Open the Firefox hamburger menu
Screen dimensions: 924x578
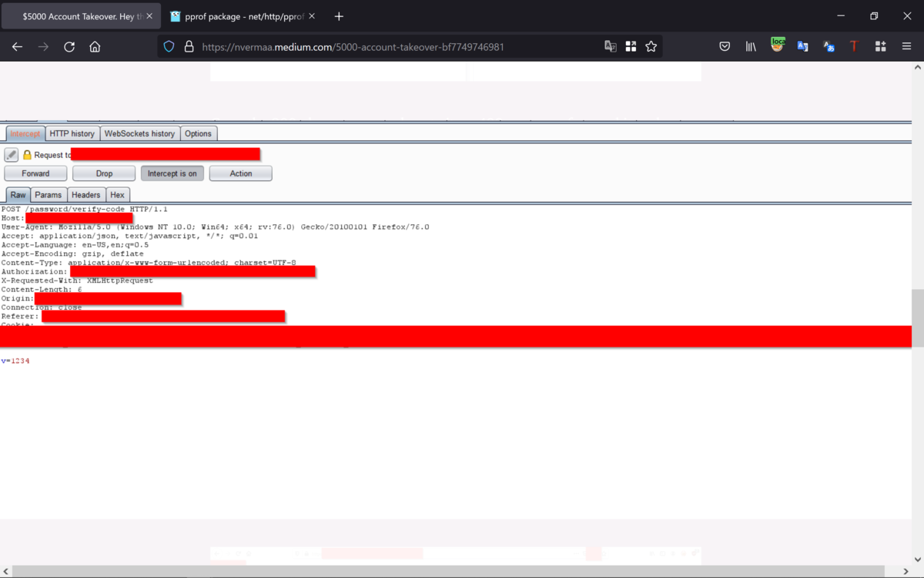906,47
